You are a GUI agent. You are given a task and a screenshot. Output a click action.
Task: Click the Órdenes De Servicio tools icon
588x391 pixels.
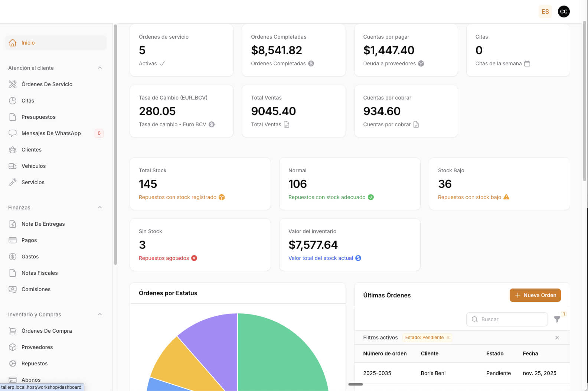[13, 84]
